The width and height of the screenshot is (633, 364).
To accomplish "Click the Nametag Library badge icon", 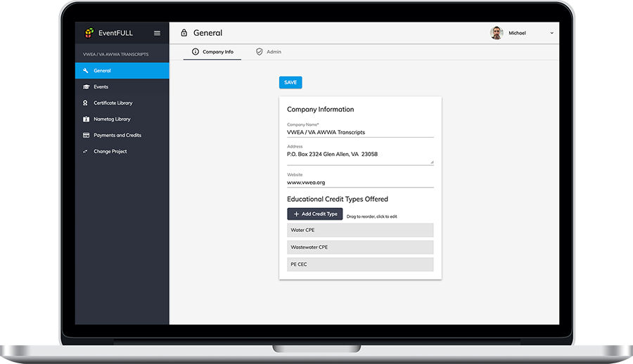I will [x=85, y=119].
